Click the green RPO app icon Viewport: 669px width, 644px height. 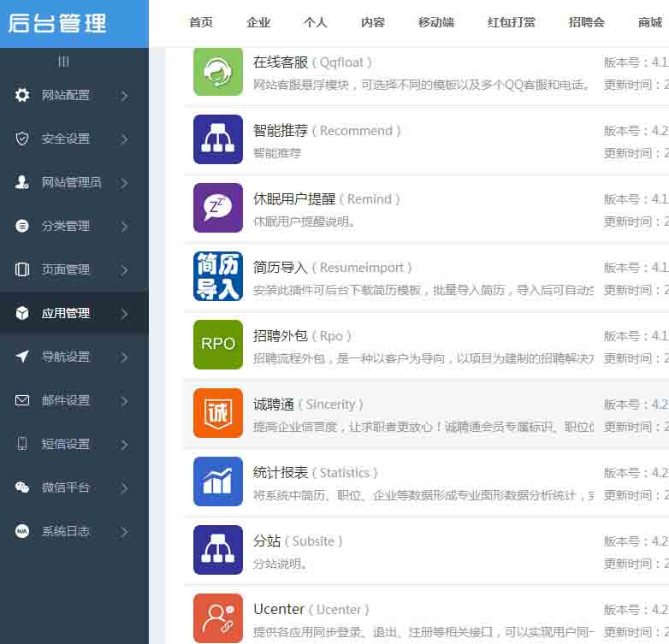click(218, 345)
